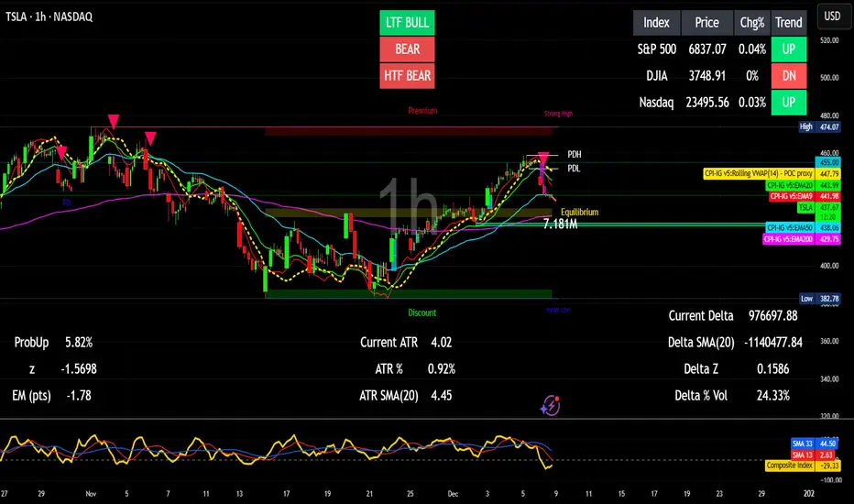Click the red HTF BEAR label
Screen dimensions: 854x504
click(x=407, y=76)
